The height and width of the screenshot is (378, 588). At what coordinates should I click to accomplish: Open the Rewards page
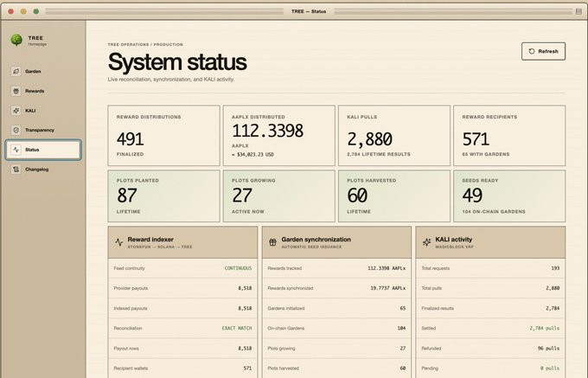point(43,91)
